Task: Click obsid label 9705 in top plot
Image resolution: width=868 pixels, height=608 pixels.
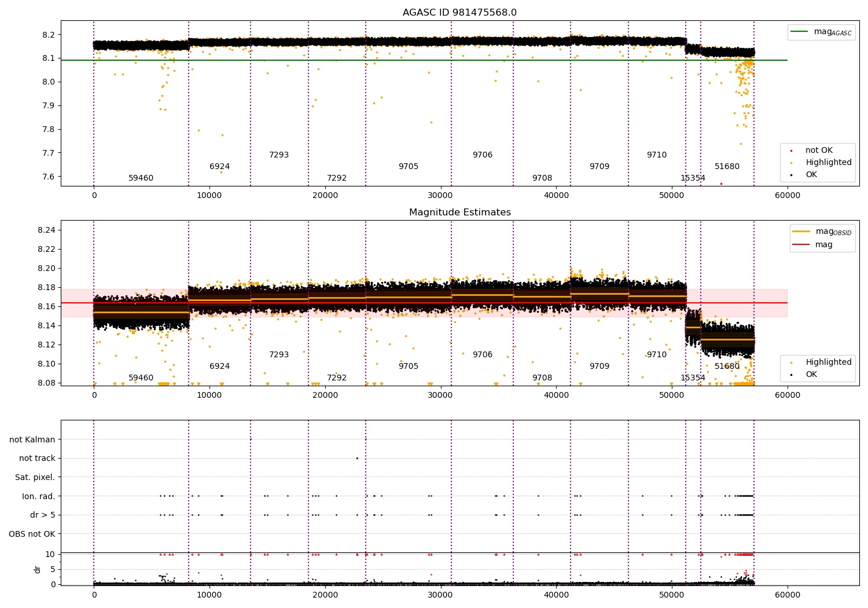Action: (409, 167)
